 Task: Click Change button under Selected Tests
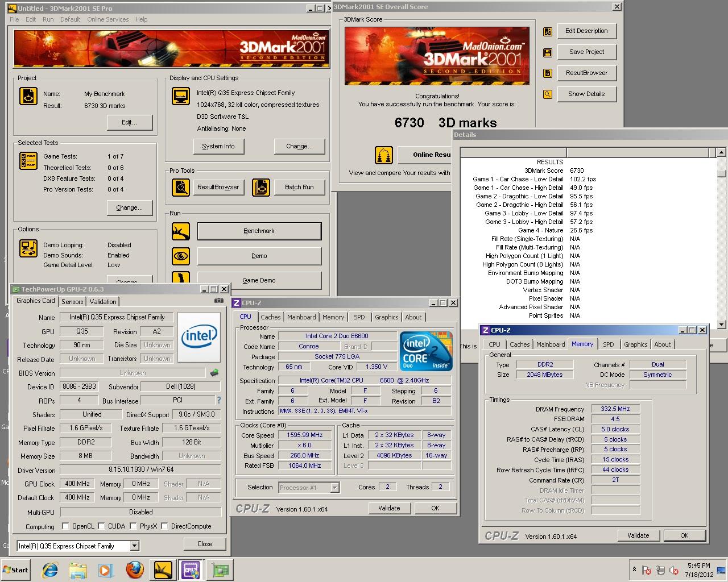pos(130,208)
